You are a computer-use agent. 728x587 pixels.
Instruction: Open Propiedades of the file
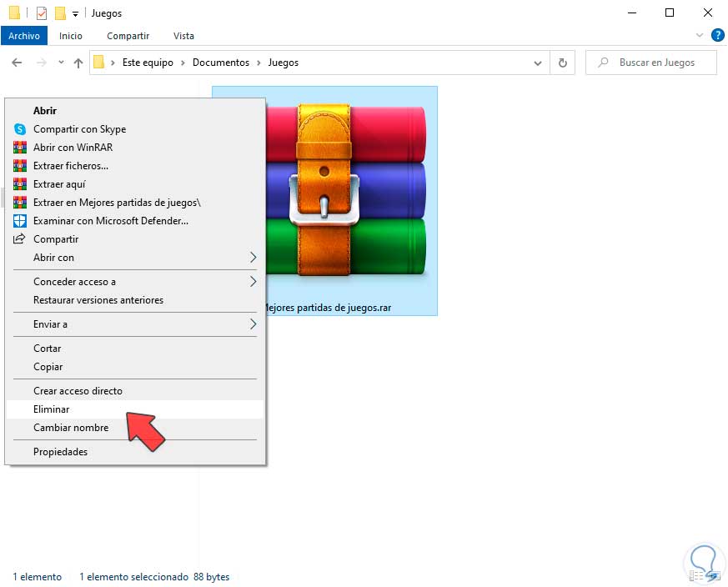tap(135, 452)
